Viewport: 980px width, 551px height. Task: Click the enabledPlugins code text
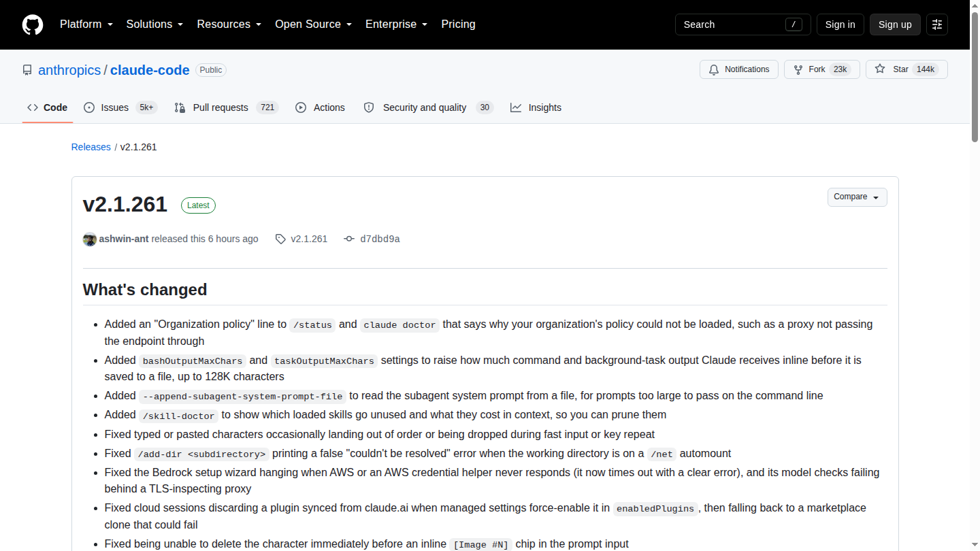click(x=656, y=509)
